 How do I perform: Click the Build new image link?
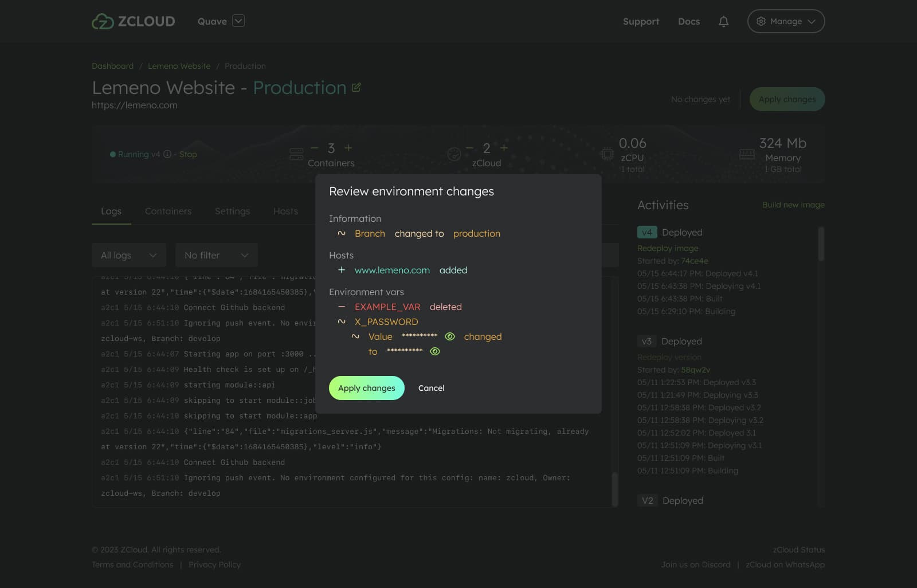tap(793, 205)
